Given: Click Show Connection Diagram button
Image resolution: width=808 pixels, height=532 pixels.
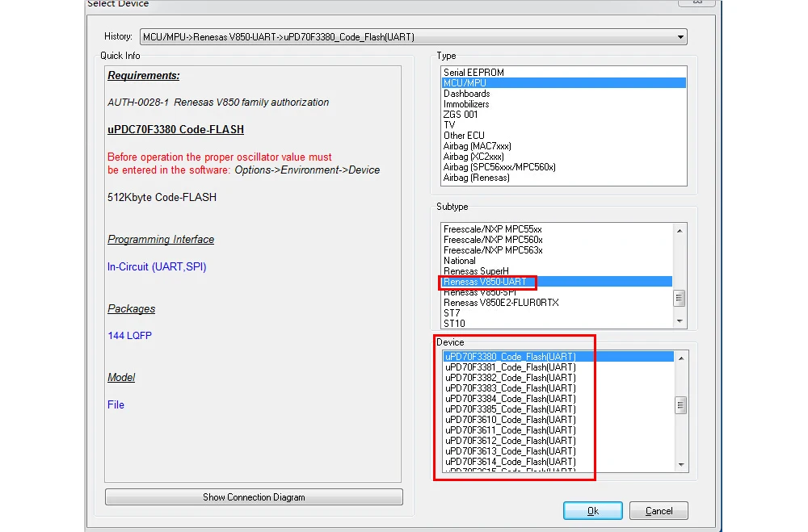Looking at the screenshot, I should 254,497.
